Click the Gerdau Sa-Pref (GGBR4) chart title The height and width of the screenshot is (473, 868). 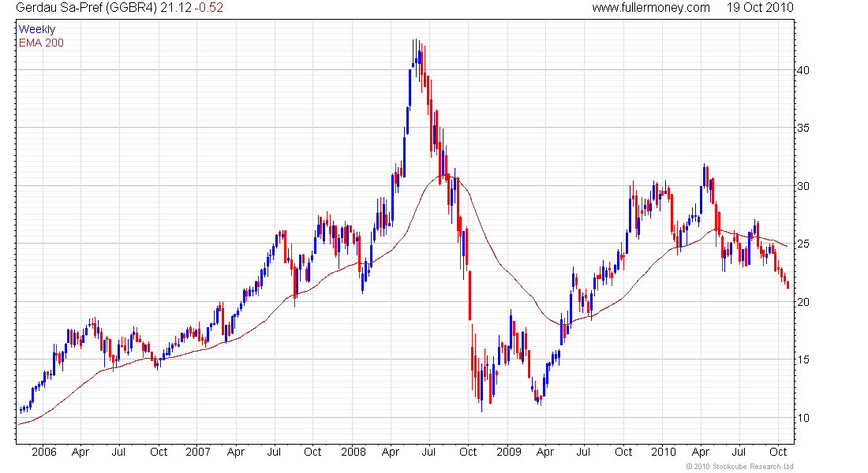[87, 8]
